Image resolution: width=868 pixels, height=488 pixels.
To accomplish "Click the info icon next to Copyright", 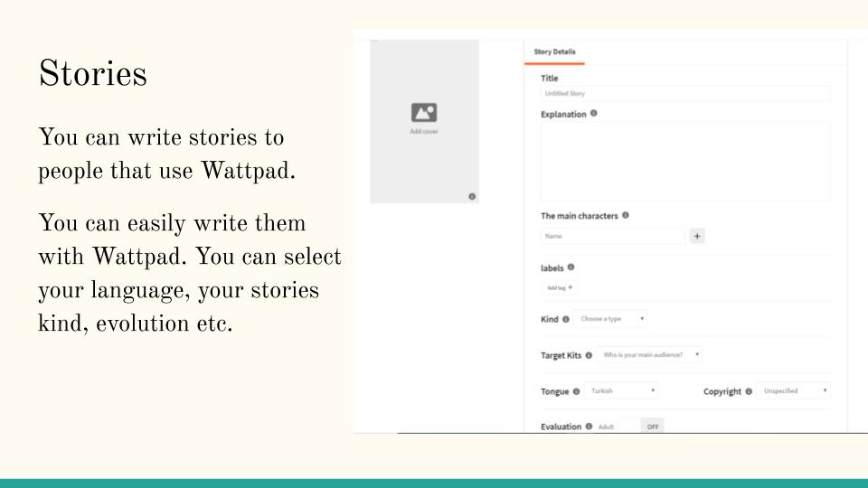I will pyautogui.click(x=749, y=391).
